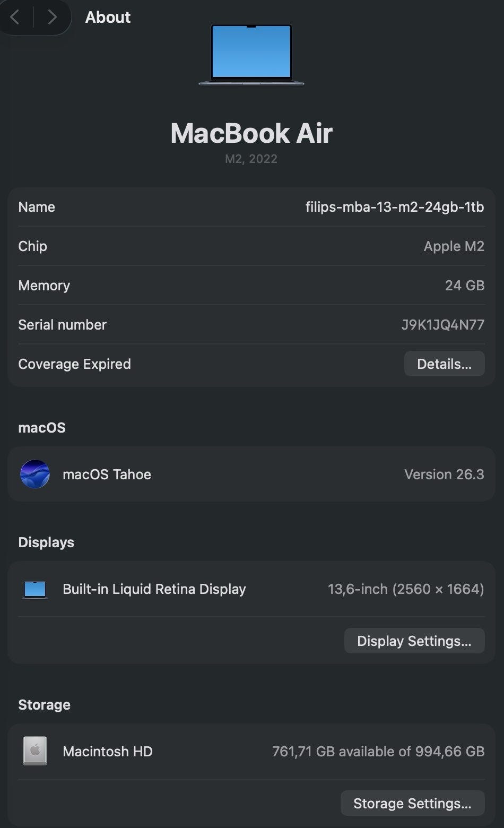Click the Macintosh HD drive icon
The image size is (504, 828).
point(35,751)
